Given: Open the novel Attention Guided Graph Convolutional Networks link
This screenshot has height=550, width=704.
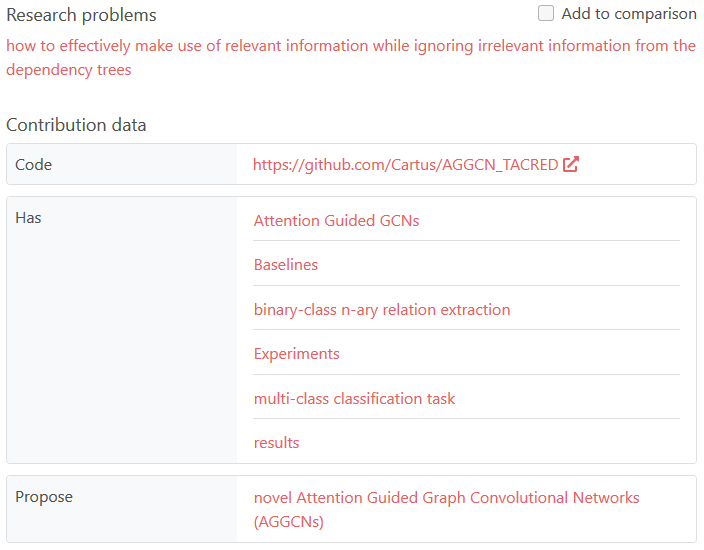Looking at the screenshot, I should pyautogui.click(x=446, y=498).
